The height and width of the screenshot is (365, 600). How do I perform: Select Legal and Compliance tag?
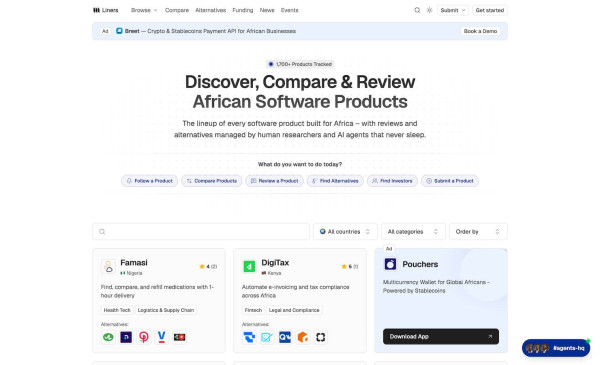[x=294, y=310]
